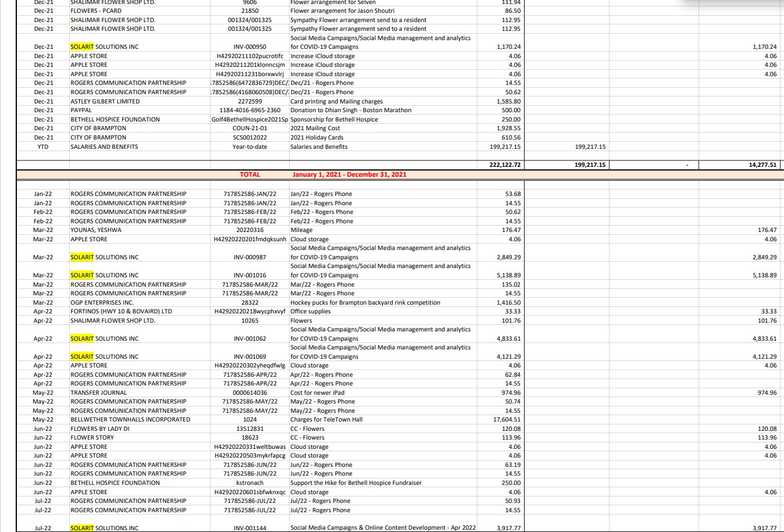Select 'Flower arrangement for Jason Shoutri' description
Viewport: 784px width, 532px height.
pos(342,10)
